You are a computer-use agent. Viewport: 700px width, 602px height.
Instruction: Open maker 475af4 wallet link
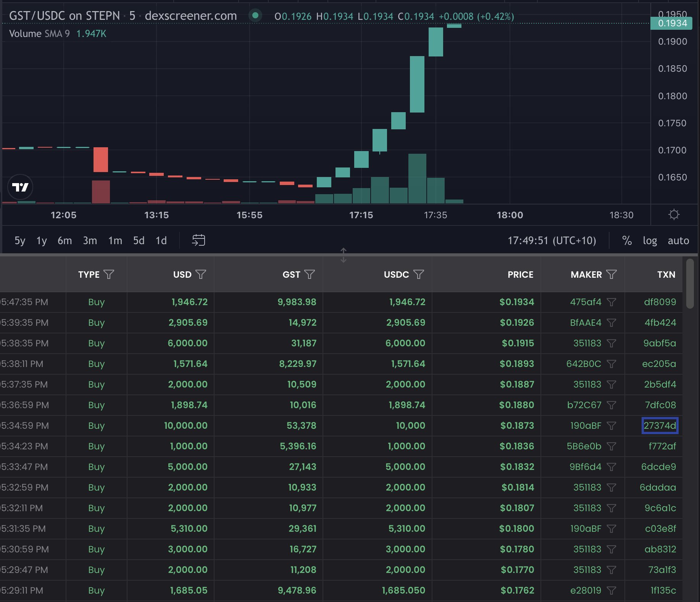tap(585, 302)
